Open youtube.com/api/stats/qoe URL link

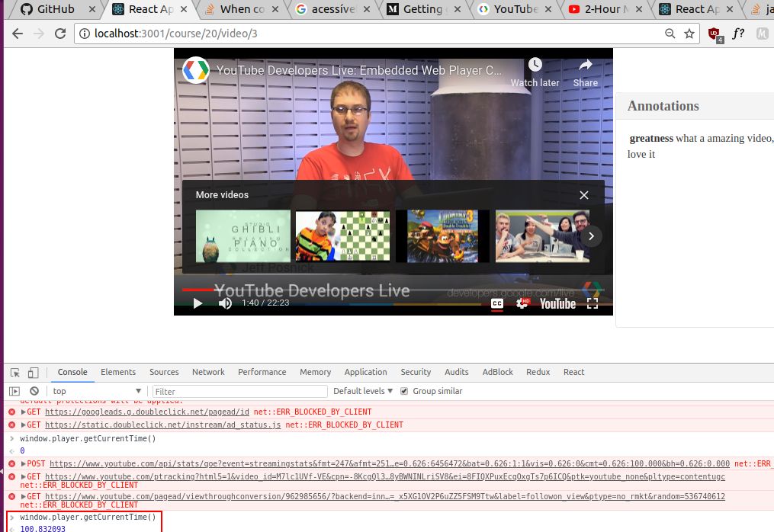(390, 464)
